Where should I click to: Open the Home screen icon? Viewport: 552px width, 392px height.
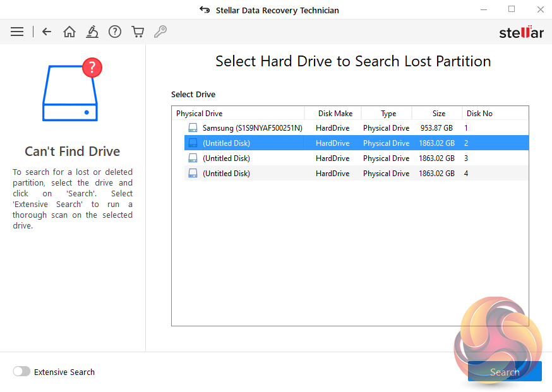[69, 32]
